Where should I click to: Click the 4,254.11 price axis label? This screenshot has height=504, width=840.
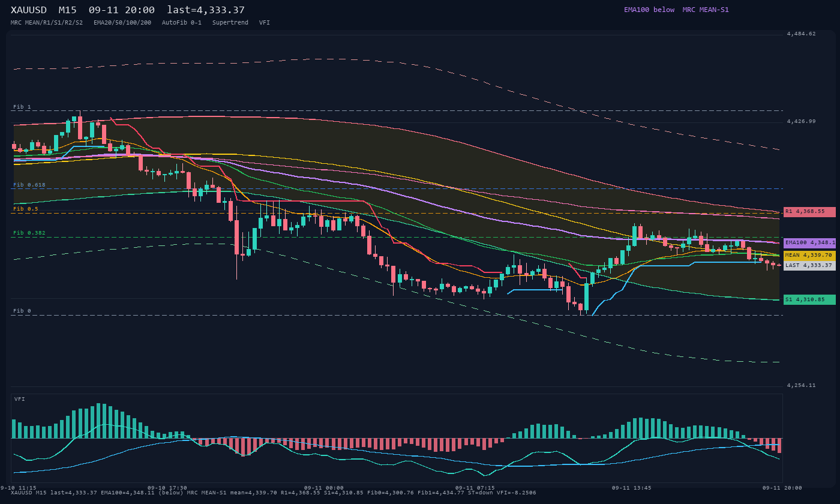[802, 385]
